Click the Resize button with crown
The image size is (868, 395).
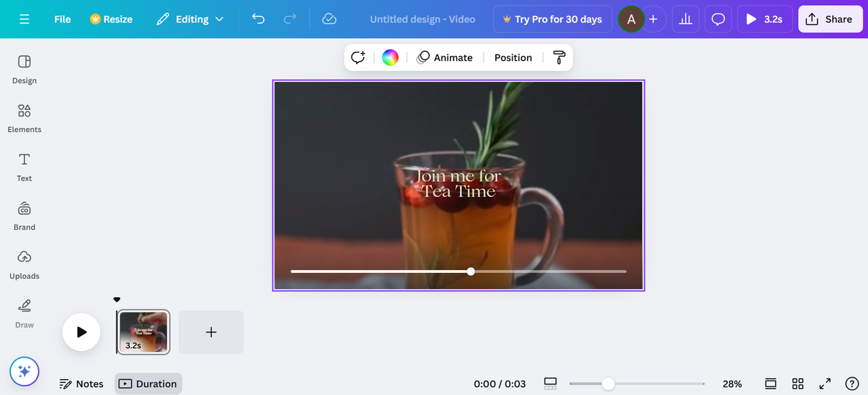[x=111, y=19]
